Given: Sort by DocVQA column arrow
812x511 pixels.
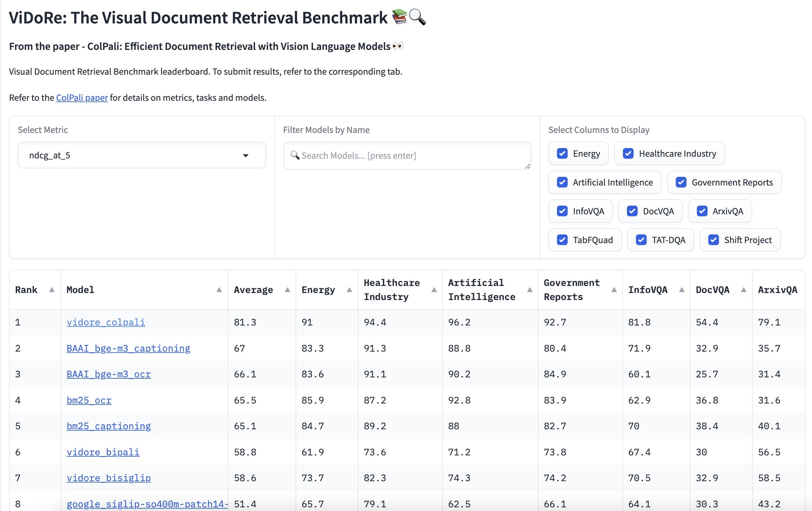Looking at the screenshot, I should (743, 290).
